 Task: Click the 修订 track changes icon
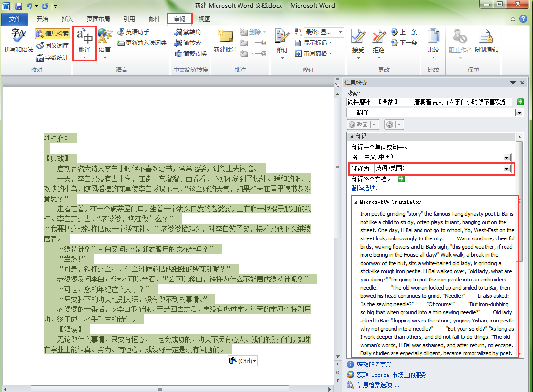(x=282, y=37)
